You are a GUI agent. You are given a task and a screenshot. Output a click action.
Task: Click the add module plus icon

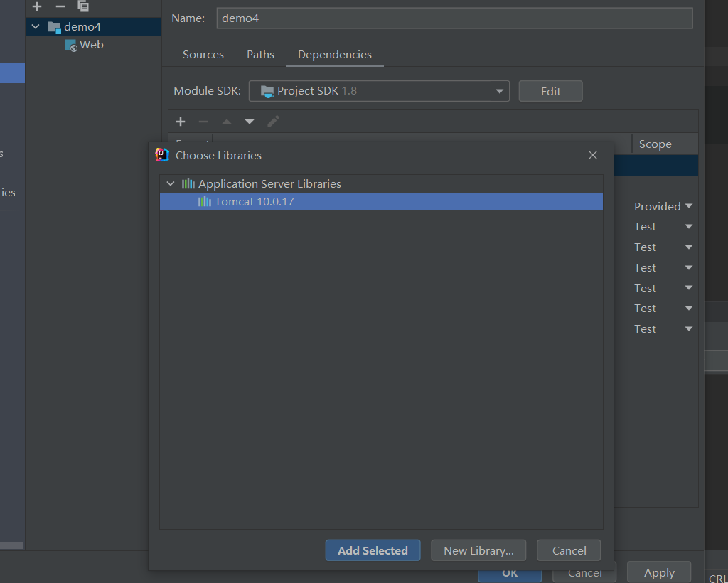(x=36, y=6)
